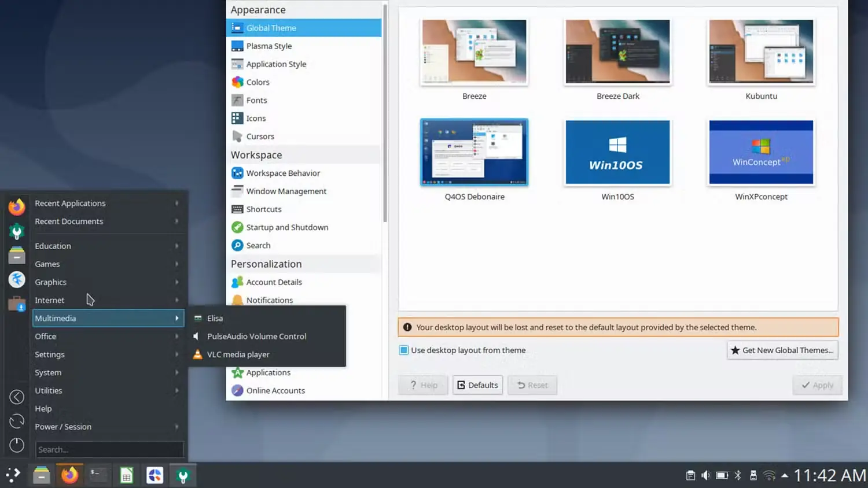Click the VLC cone icon in Multimedia submenu

click(198, 354)
